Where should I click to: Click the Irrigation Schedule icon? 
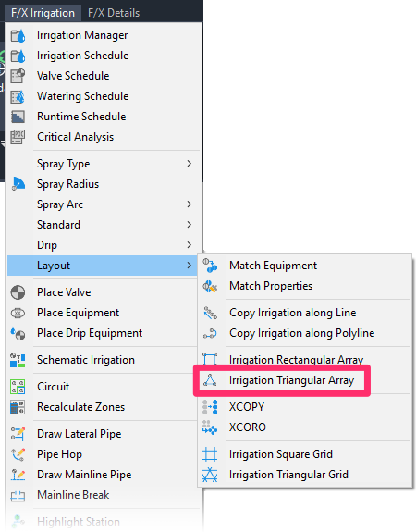(x=18, y=56)
